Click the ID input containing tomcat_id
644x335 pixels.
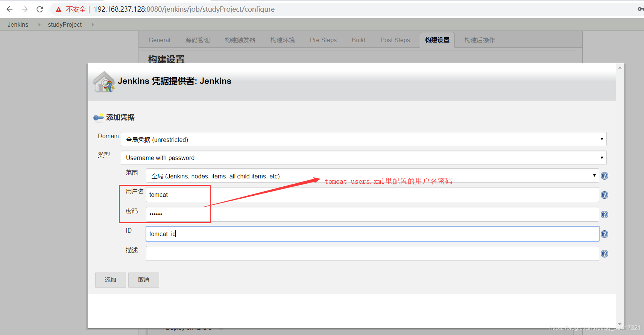(x=372, y=234)
